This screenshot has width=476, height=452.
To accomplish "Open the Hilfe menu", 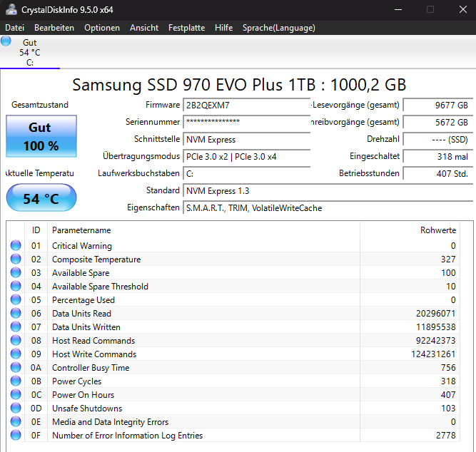I will tap(224, 28).
